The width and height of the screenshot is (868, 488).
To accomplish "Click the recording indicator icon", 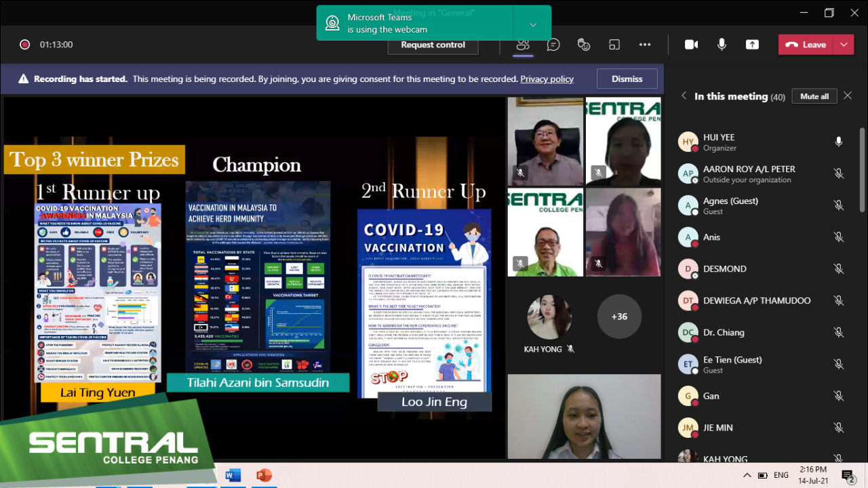I will 24,45.
